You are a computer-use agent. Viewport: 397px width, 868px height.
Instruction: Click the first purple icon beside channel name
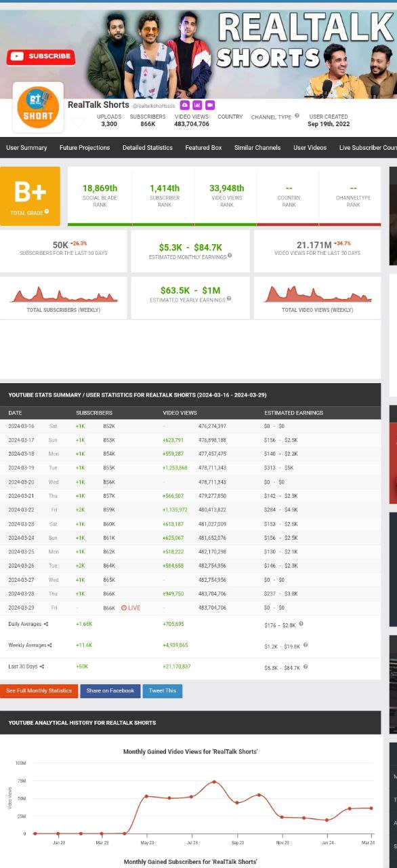click(184, 105)
